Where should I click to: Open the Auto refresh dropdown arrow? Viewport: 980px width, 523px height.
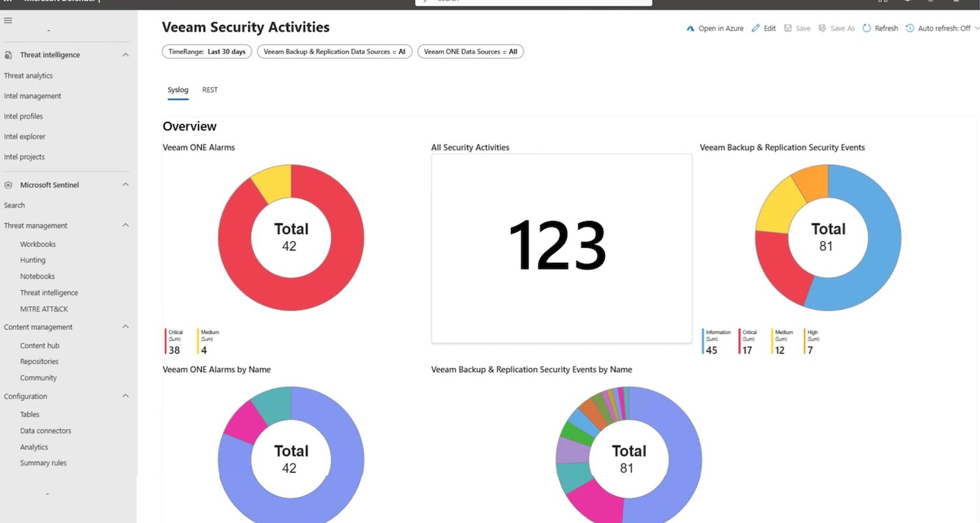pyautogui.click(x=977, y=29)
